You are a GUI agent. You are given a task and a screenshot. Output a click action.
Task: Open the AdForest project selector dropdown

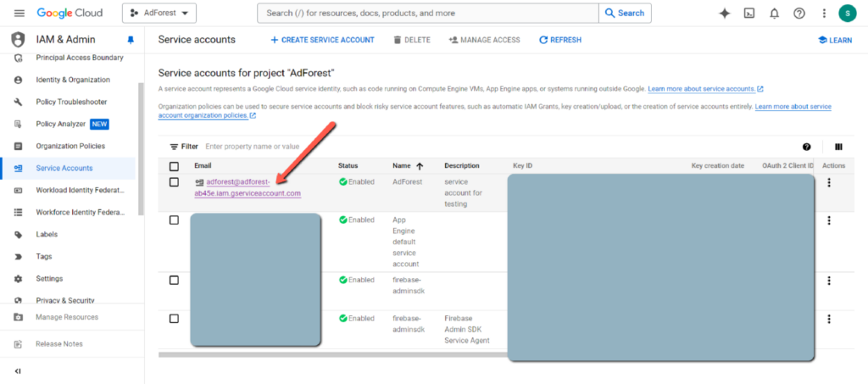(159, 14)
